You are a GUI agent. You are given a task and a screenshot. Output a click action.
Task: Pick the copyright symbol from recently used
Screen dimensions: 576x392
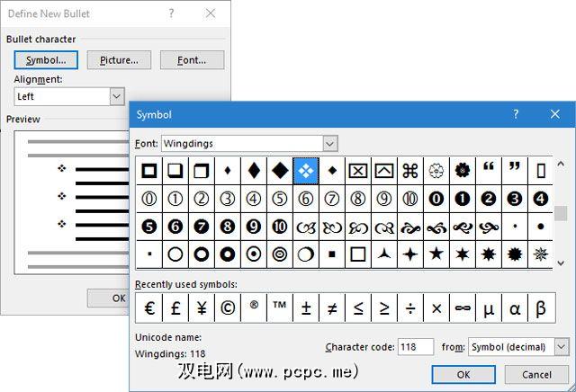[228, 307]
